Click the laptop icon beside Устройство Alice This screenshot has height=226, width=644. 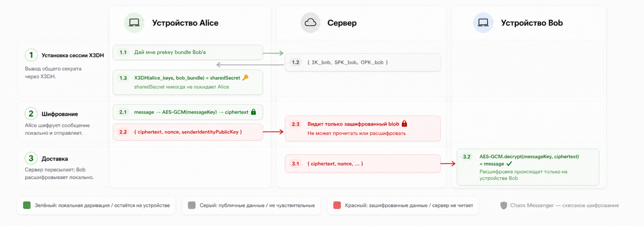pyautogui.click(x=134, y=23)
